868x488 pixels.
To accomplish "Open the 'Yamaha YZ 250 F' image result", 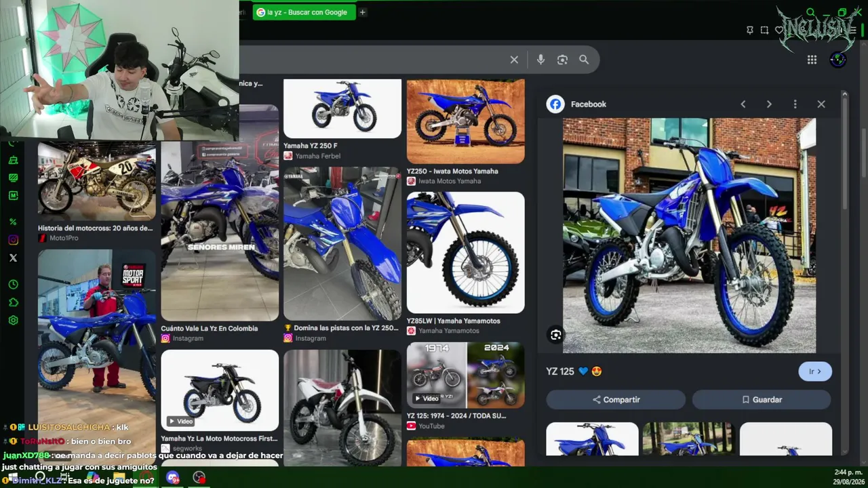I will click(342, 108).
